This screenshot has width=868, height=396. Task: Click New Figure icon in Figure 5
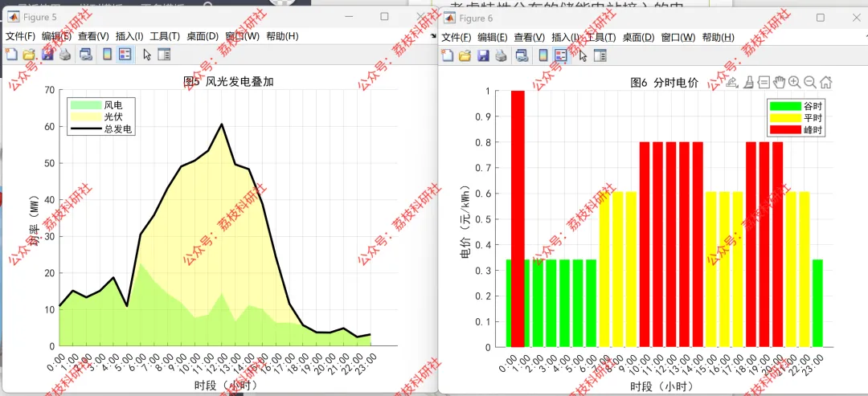11,54
